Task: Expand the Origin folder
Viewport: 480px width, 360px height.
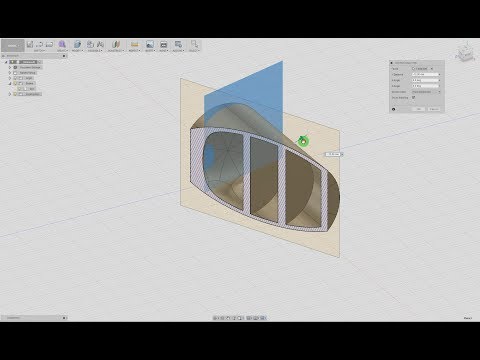Action: tap(10, 78)
